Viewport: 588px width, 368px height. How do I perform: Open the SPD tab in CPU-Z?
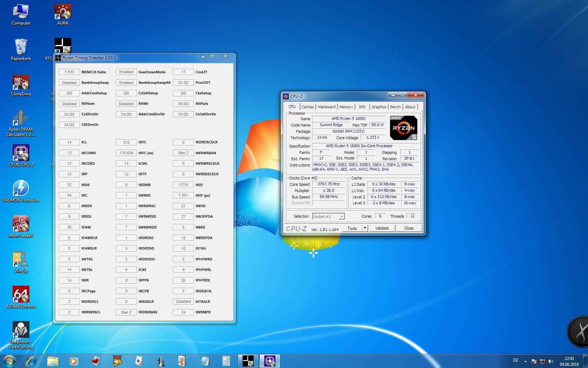pyautogui.click(x=362, y=107)
